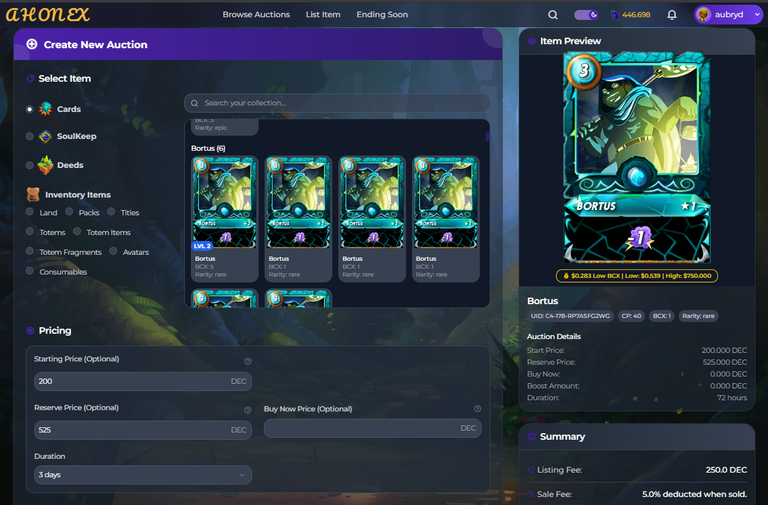Select the LVL 2 Bortus card BCX 5
768x505 pixels.
[224, 219]
